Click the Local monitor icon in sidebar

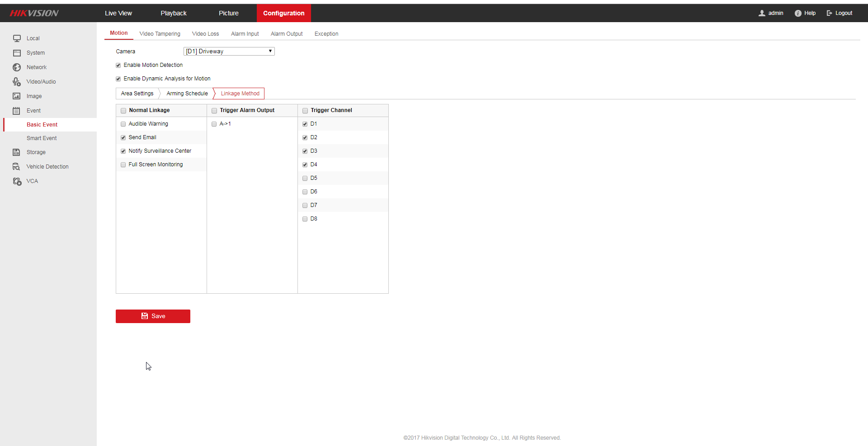tap(17, 38)
